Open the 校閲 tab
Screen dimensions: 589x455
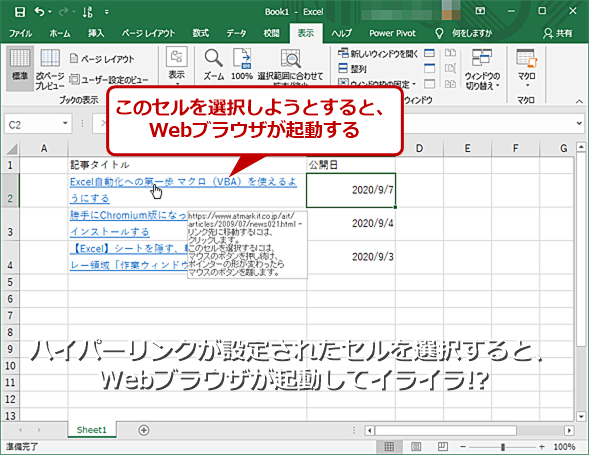click(271, 33)
